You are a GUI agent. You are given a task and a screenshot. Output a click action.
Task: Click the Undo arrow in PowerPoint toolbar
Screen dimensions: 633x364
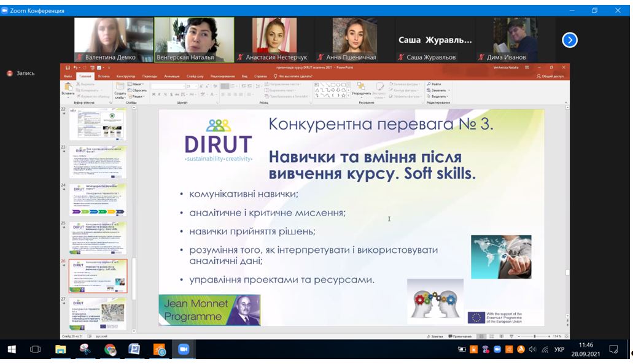[x=75, y=68]
